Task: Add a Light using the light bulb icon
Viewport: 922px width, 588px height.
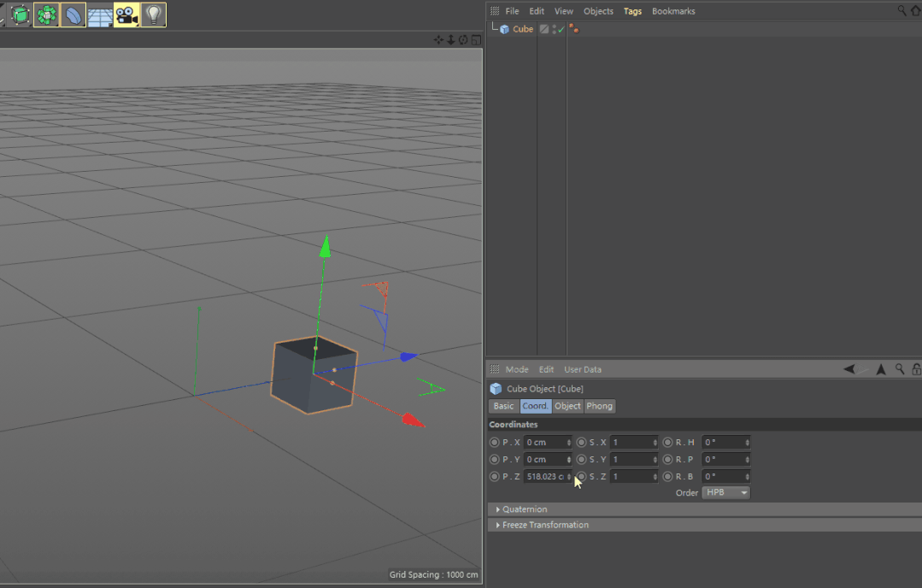Action: 154,15
